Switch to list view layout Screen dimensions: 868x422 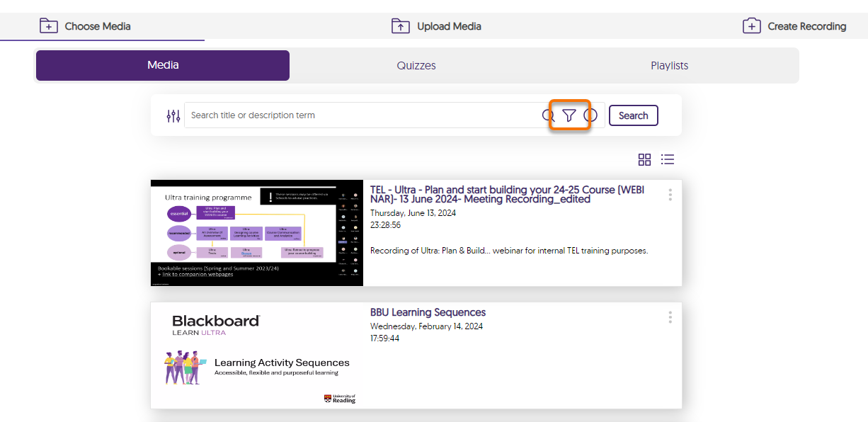(667, 160)
